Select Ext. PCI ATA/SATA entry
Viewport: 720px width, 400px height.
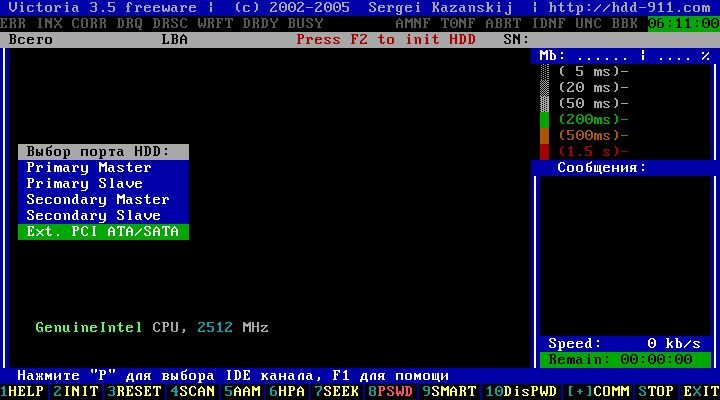103,231
